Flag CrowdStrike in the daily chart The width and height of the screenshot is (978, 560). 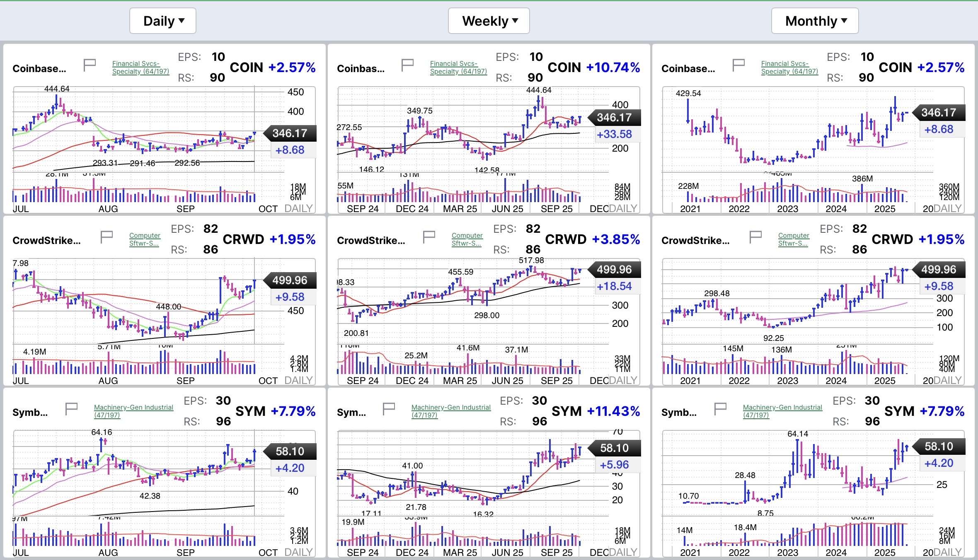click(x=107, y=237)
